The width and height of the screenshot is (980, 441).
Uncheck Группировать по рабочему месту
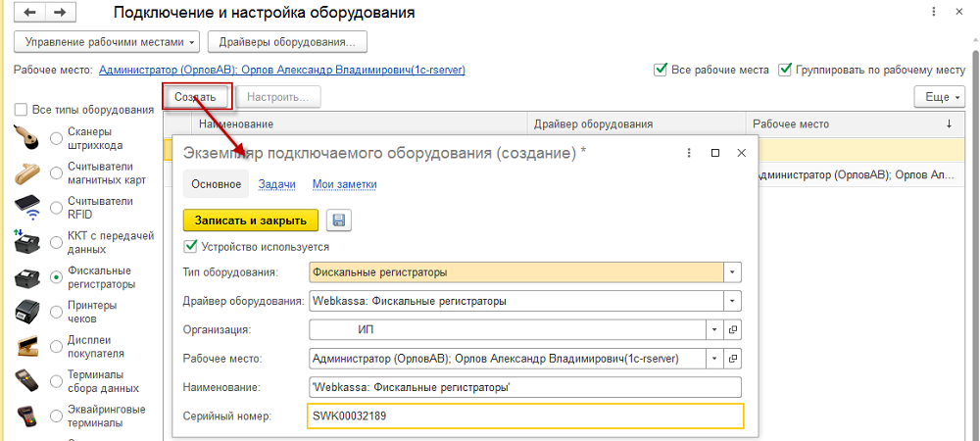click(x=784, y=70)
